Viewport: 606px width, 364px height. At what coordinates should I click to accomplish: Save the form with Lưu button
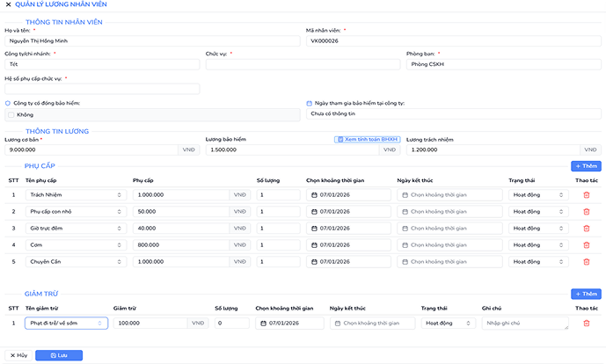pos(59,355)
